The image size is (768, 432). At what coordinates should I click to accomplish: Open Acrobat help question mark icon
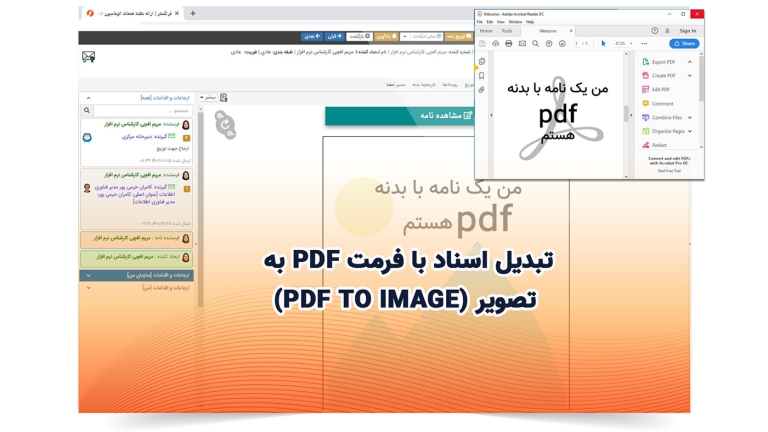(x=655, y=31)
